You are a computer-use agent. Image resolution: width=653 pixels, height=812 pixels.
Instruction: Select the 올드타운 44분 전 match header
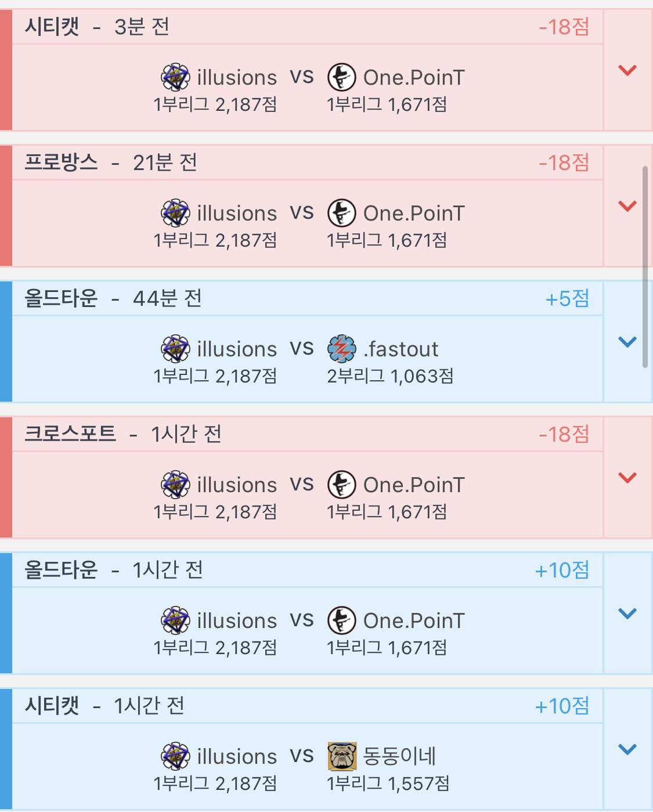pos(306,298)
